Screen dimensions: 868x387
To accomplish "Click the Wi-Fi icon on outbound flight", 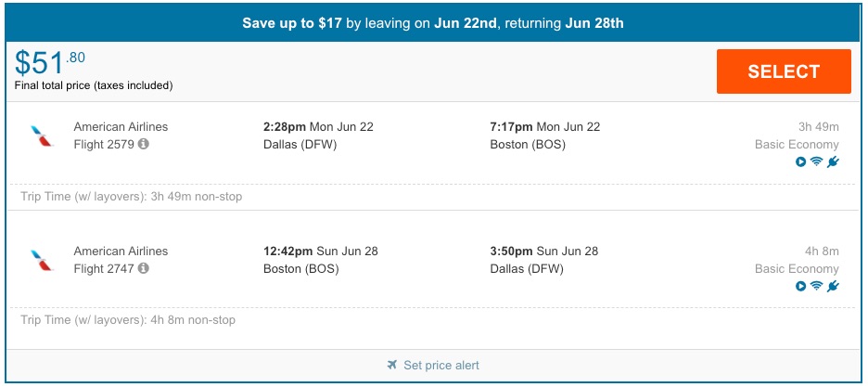I will [816, 161].
